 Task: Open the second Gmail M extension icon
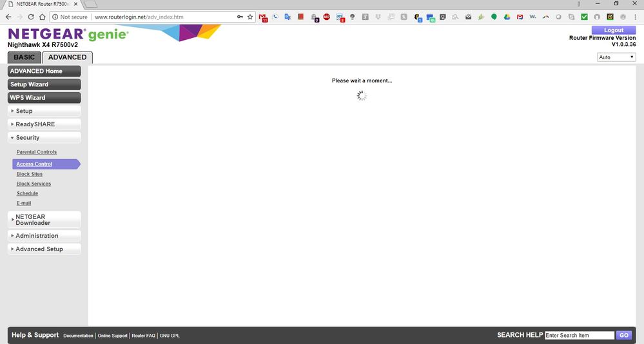click(520, 17)
